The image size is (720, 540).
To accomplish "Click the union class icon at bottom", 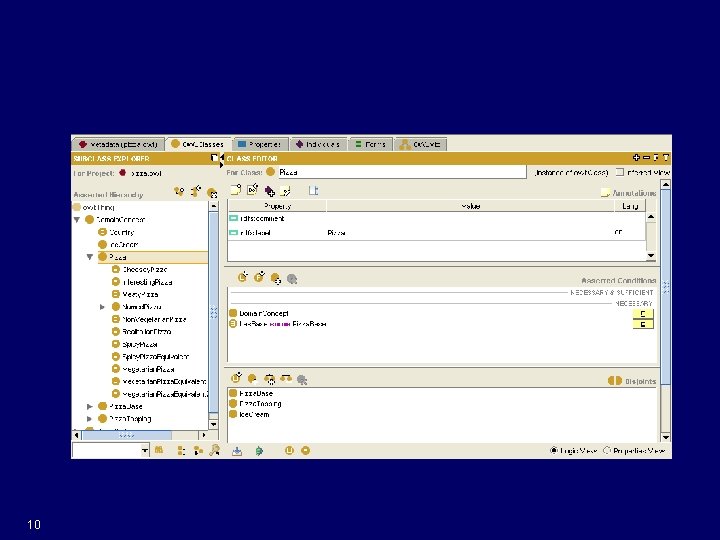I will click(x=289, y=450).
